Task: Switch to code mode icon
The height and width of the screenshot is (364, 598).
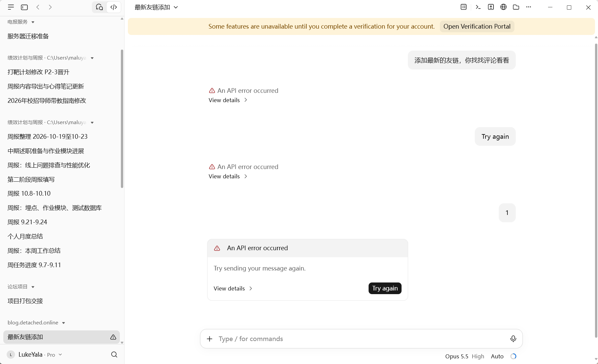Action: click(x=114, y=7)
